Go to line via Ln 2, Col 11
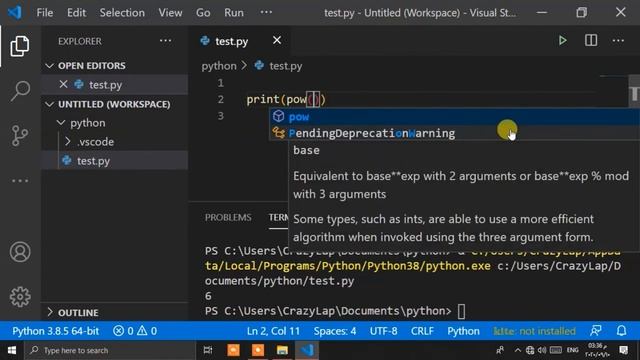This screenshot has height=360, width=640. coord(273,331)
